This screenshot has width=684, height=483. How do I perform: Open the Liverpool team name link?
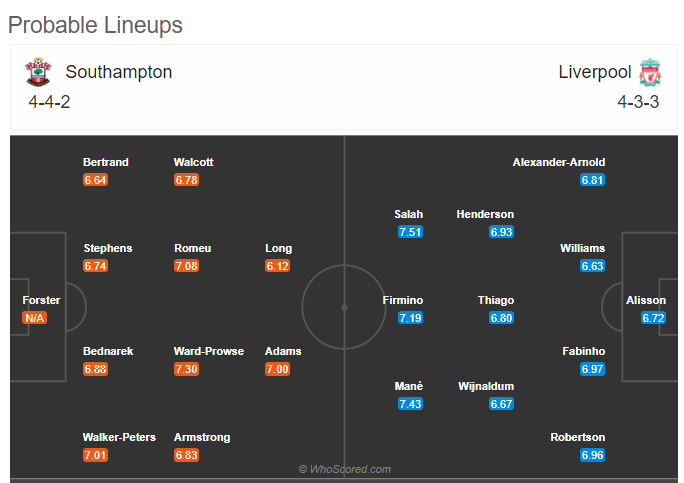595,72
